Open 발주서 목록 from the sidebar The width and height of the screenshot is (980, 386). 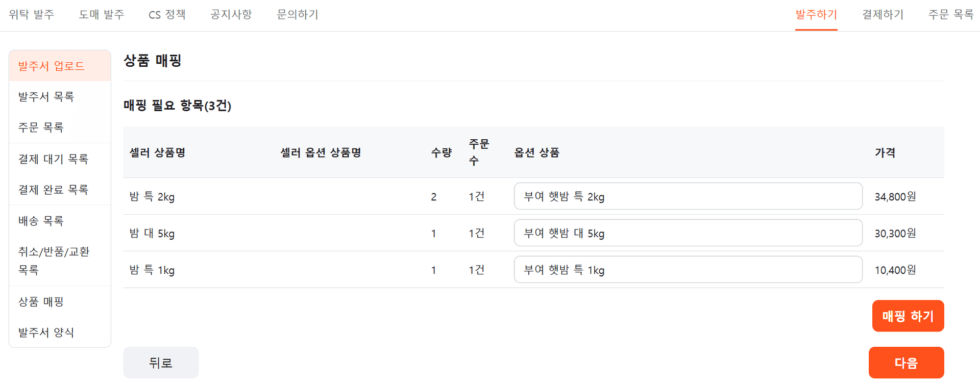(x=46, y=96)
